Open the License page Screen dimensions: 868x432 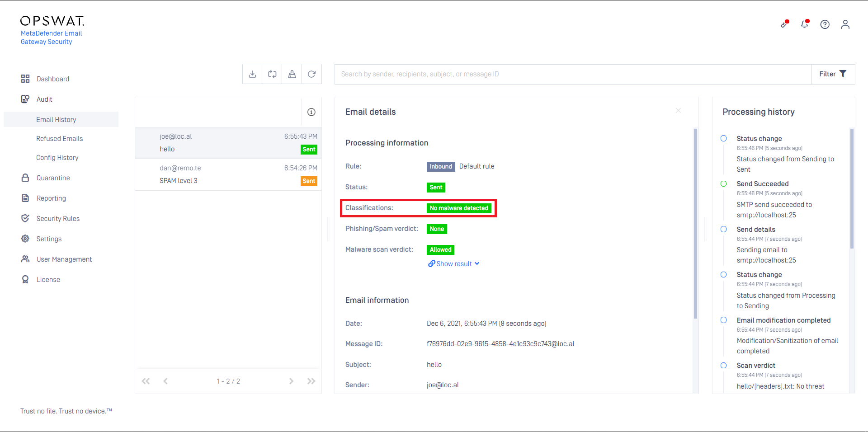[x=48, y=280]
